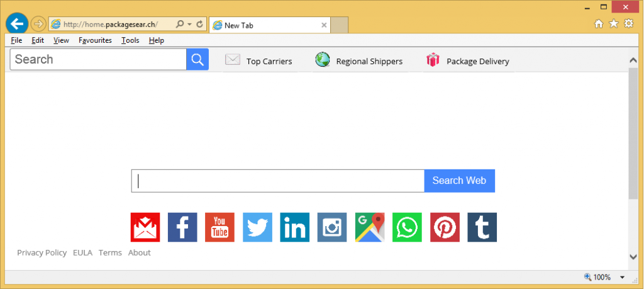
Task: Open the Tools menu
Action: (130, 40)
